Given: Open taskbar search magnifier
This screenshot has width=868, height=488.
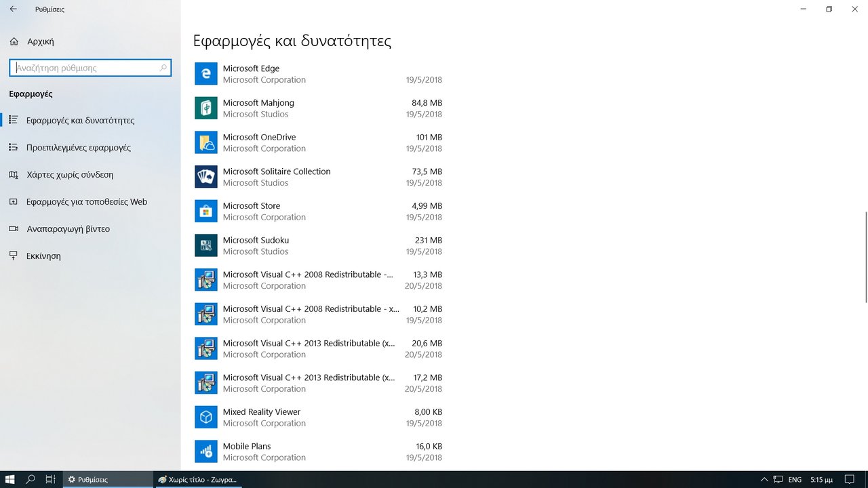Looking at the screenshot, I should (31, 479).
